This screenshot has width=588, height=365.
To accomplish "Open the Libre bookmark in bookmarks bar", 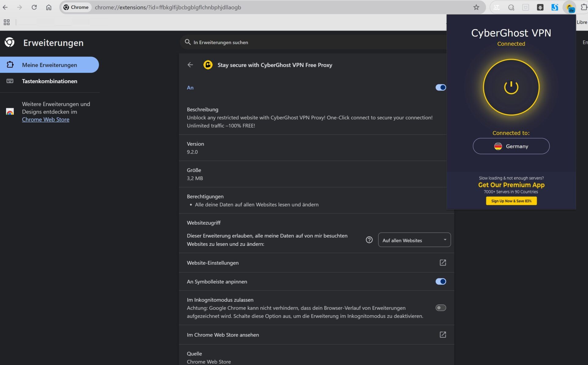I will [x=582, y=22].
